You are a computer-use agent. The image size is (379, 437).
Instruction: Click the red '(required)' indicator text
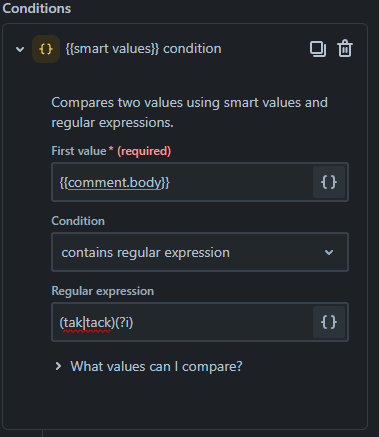point(144,151)
